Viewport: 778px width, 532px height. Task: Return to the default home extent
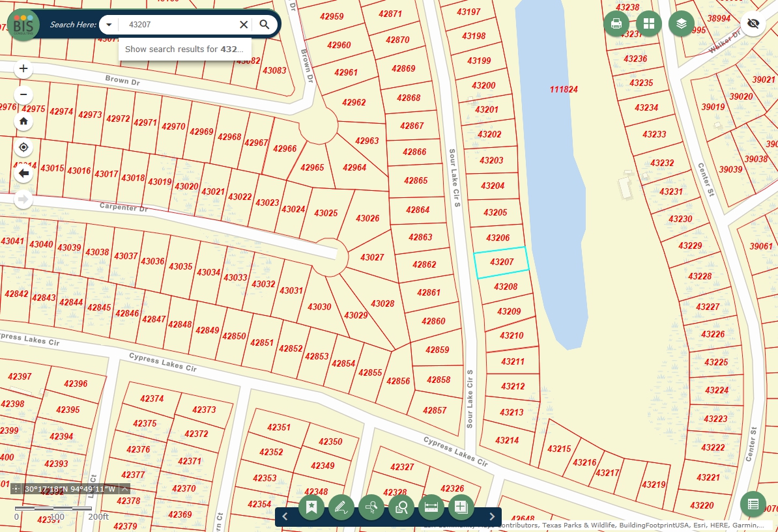23,121
